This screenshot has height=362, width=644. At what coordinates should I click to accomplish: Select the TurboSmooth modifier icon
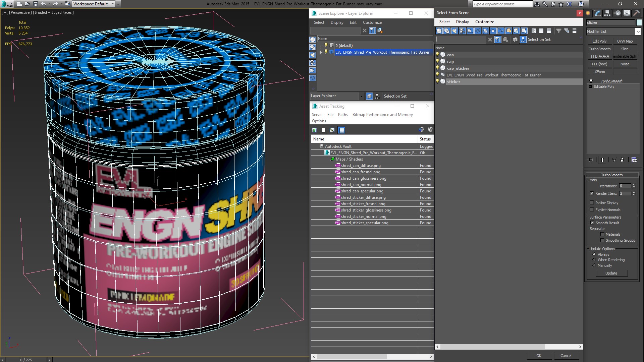click(x=591, y=80)
